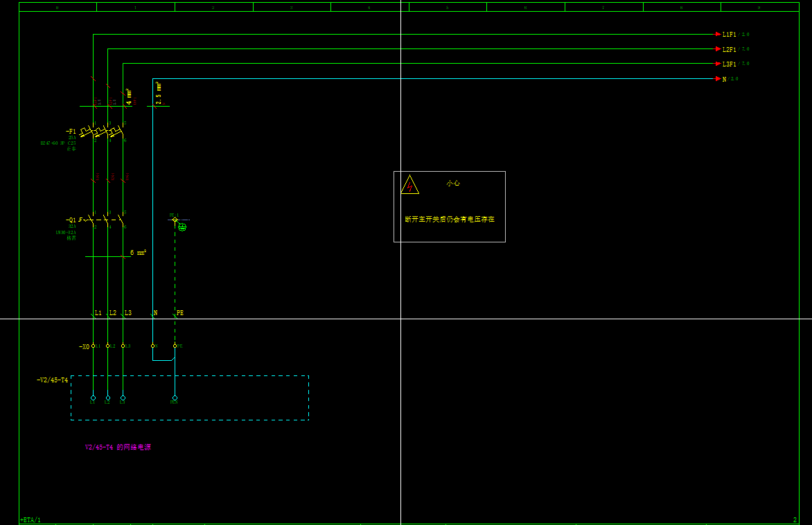The height and width of the screenshot is (525, 812).
Task: Click the L3F1 red arrow reference
Action: [x=718, y=64]
